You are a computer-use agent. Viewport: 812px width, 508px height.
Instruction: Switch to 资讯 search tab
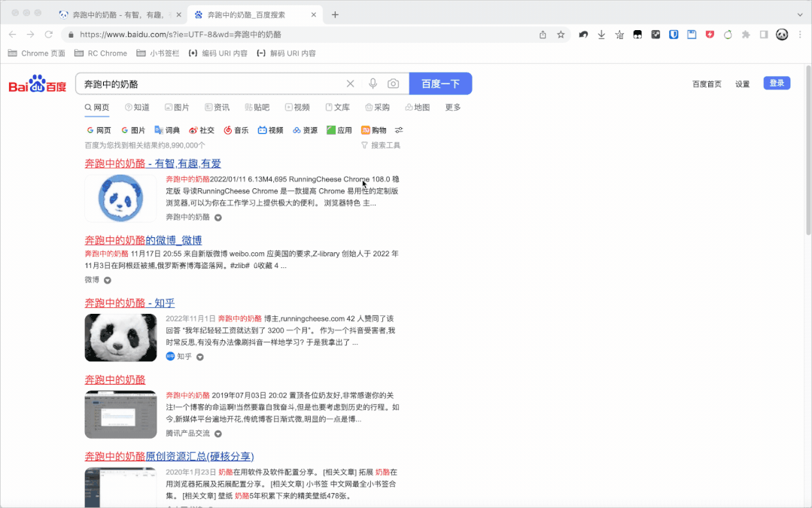click(217, 107)
